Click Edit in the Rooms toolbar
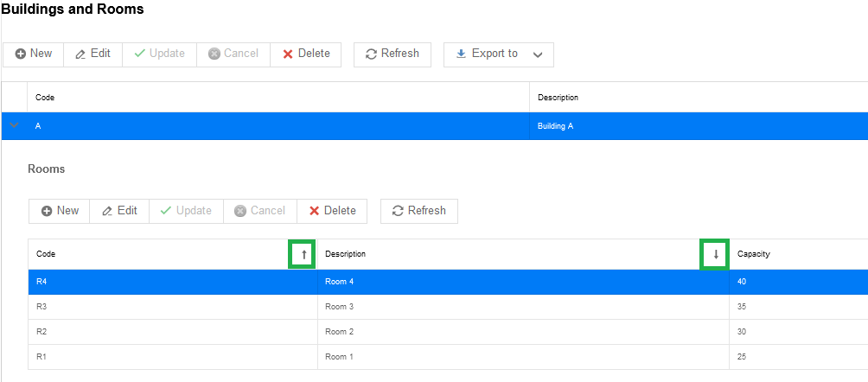The image size is (868, 382). (x=119, y=211)
